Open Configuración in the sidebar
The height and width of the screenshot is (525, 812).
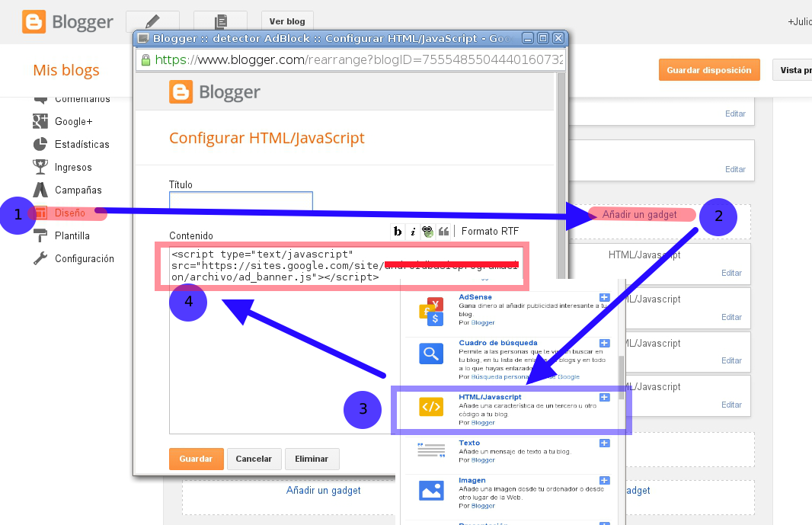pos(85,258)
